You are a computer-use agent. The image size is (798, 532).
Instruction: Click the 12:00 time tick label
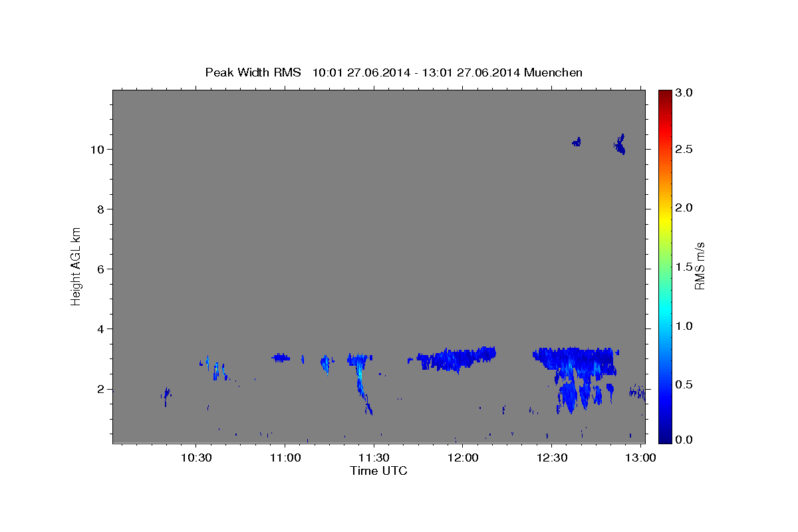coord(463,458)
